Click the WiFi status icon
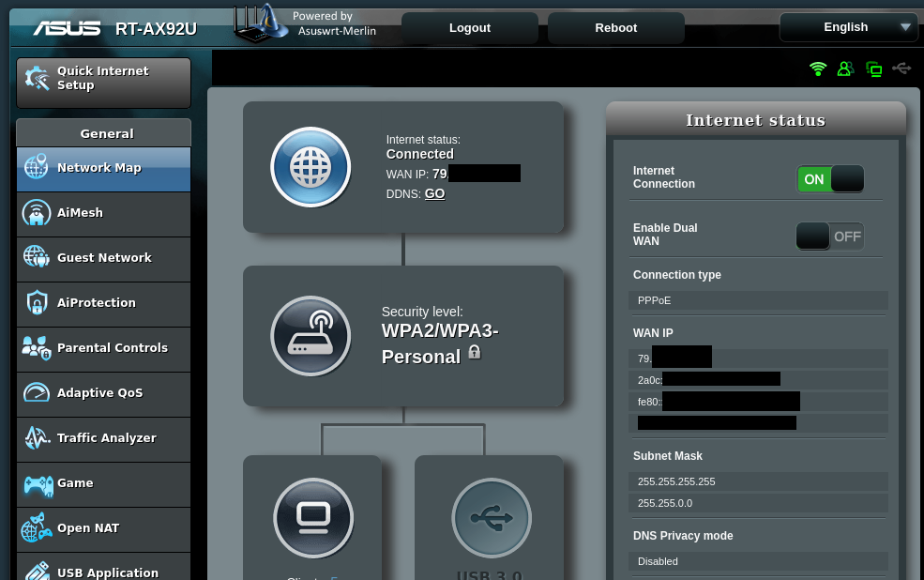This screenshot has height=580, width=924. (x=818, y=69)
